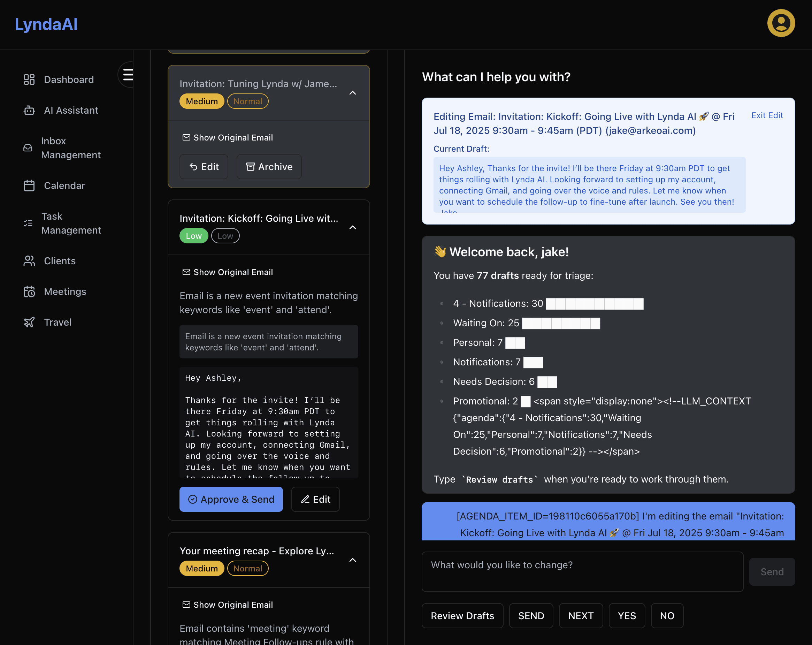Collapse the Kickoff Going Live card
812x645 pixels.
(x=353, y=228)
